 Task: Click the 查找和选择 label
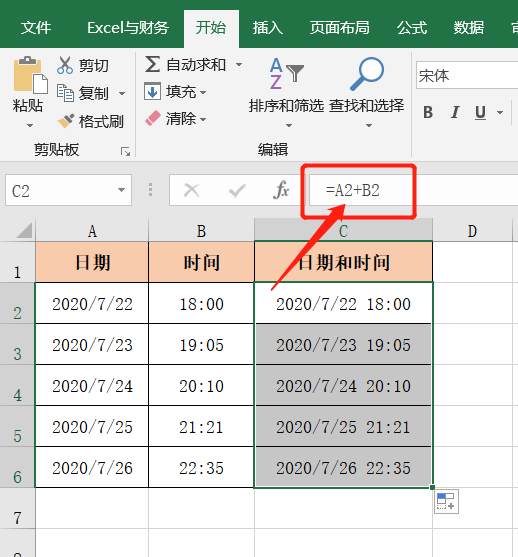coord(367,106)
